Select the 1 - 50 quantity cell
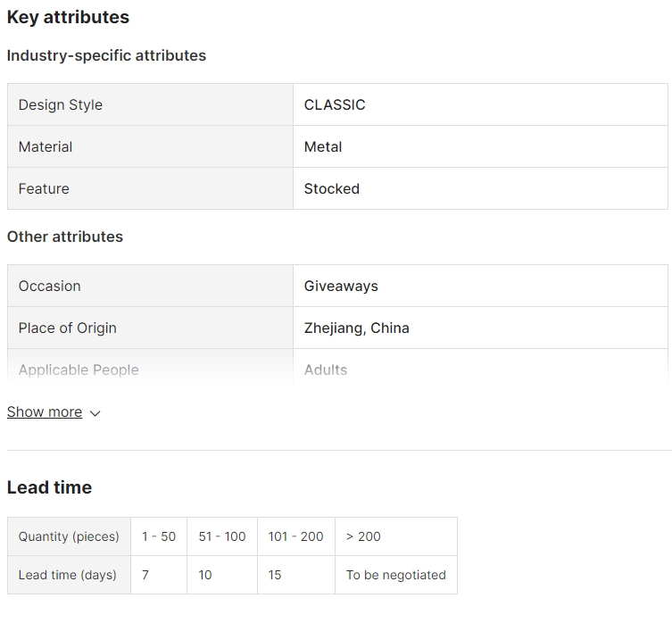Image resolution: width=672 pixels, height=623 pixels. tap(159, 536)
